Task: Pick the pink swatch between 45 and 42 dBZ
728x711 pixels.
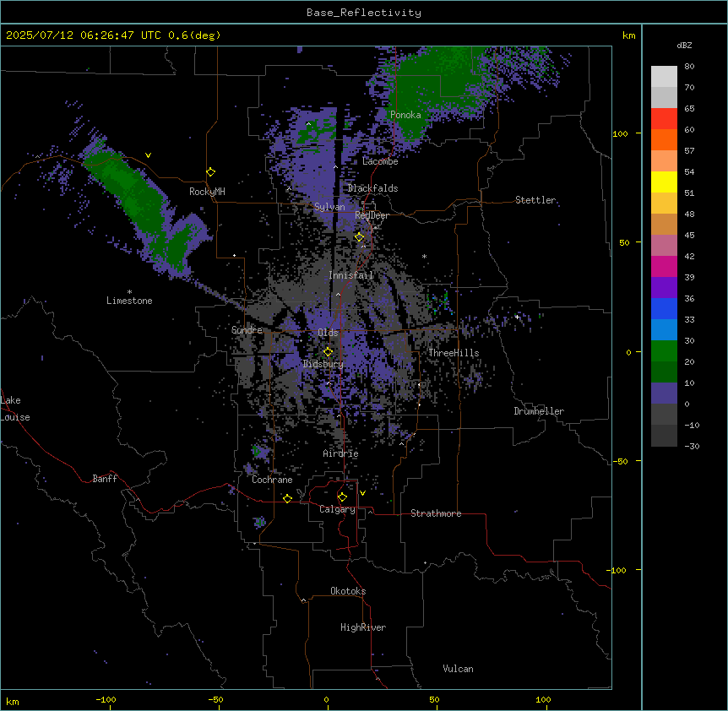Action: coord(664,245)
